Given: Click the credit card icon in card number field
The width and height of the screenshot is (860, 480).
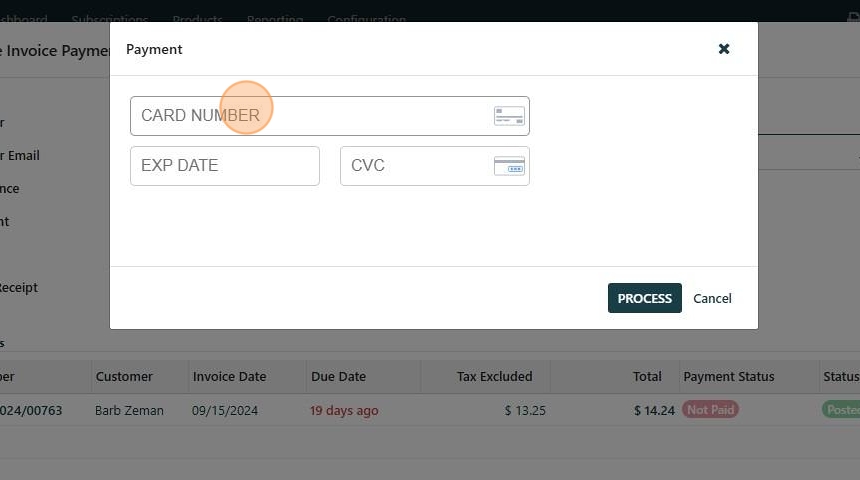Looking at the screenshot, I should (509, 116).
